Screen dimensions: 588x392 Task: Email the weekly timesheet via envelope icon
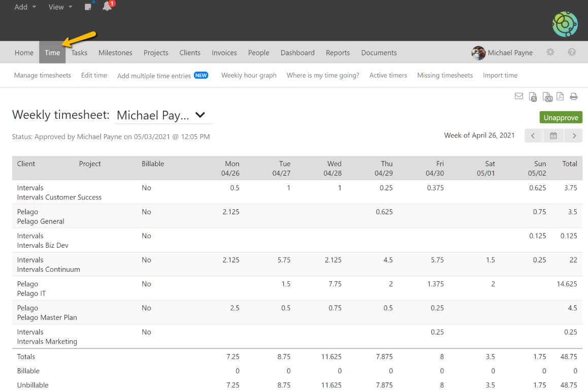click(518, 96)
